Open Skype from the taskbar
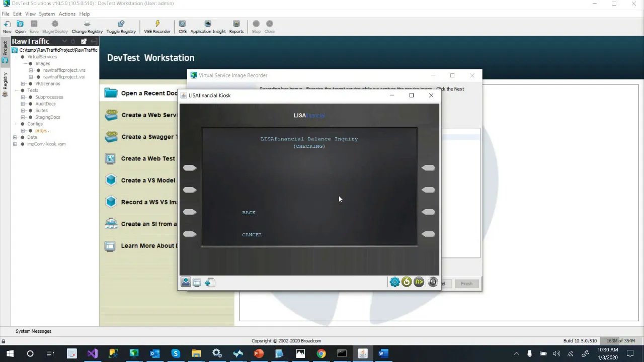Viewport: 644px width, 362px height. coord(176,353)
